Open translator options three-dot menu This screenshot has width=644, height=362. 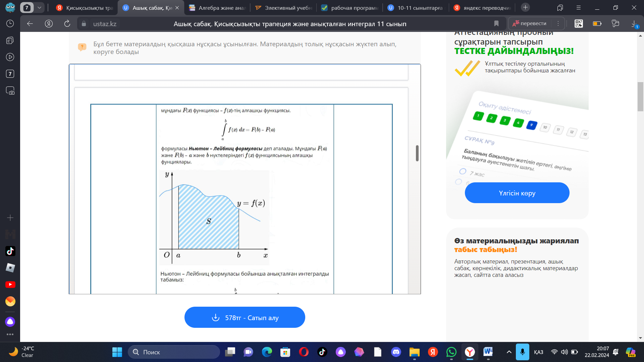click(558, 23)
